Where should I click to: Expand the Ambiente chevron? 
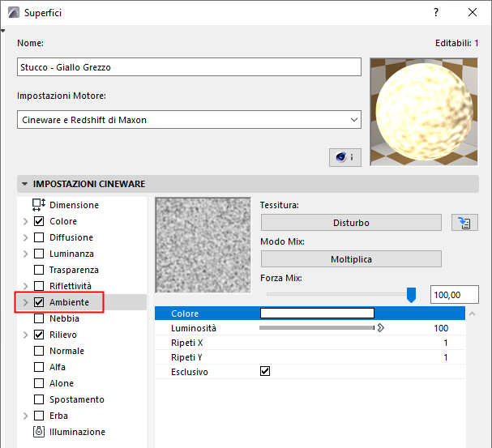[x=26, y=302]
